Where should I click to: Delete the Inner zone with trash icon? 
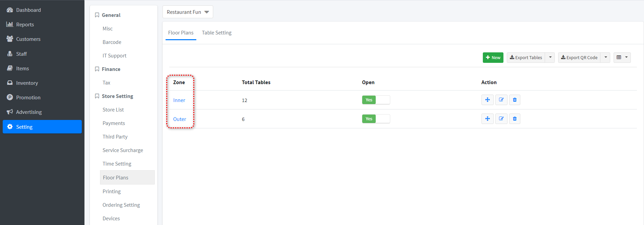pyautogui.click(x=515, y=100)
